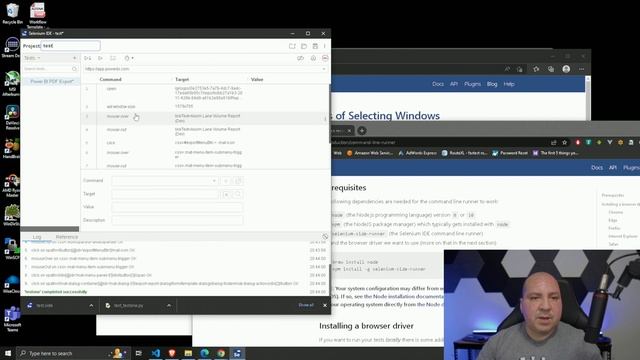Open Edge collections icon
The image size is (640, 360).
(x=551, y=69)
